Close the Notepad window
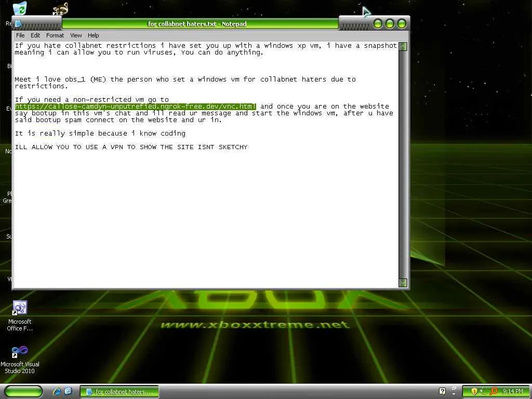Screen dimensions: 532x399 click(x=402, y=24)
